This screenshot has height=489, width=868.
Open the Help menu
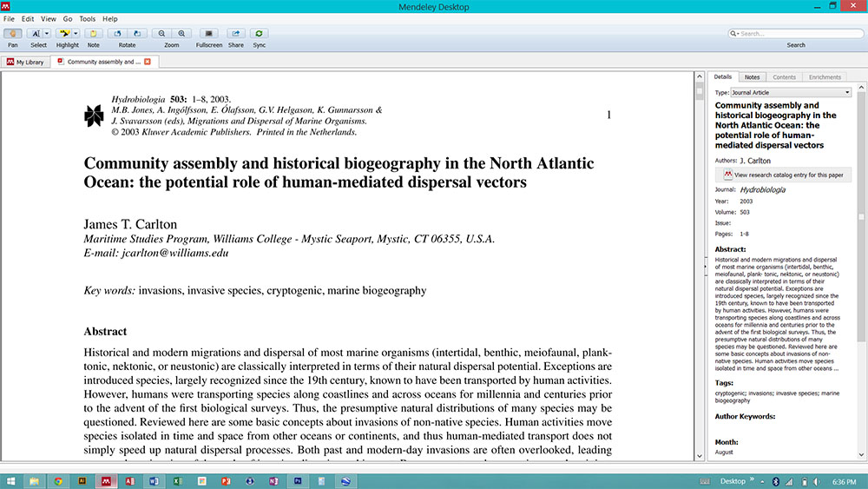109,19
